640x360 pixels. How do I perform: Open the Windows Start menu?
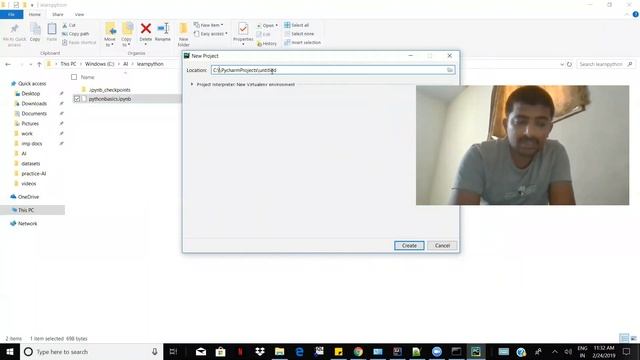10,351
